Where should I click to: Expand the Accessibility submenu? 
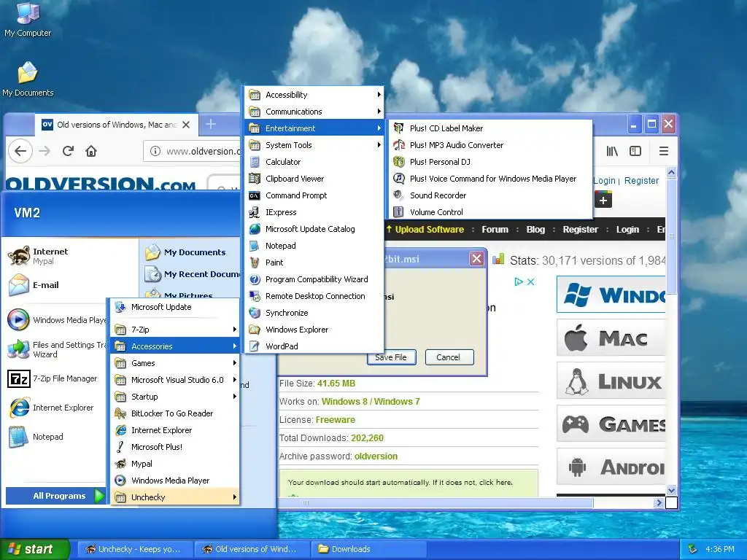pos(314,95)
